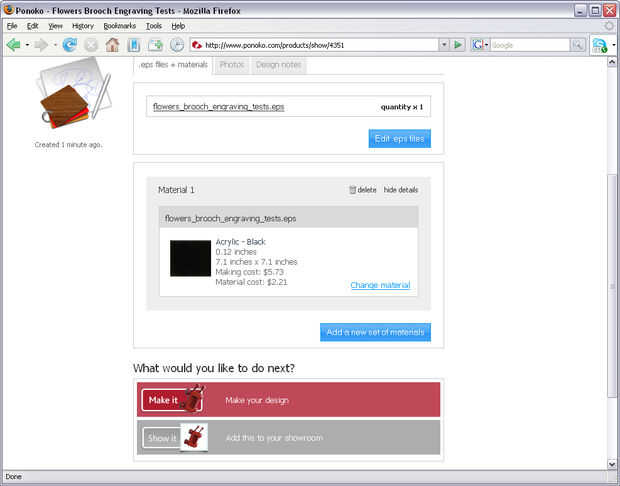Viewport: 620px width, 486px height.
Task: Click the trash delete icon for Material 1
Action: (x=352, y=190)
